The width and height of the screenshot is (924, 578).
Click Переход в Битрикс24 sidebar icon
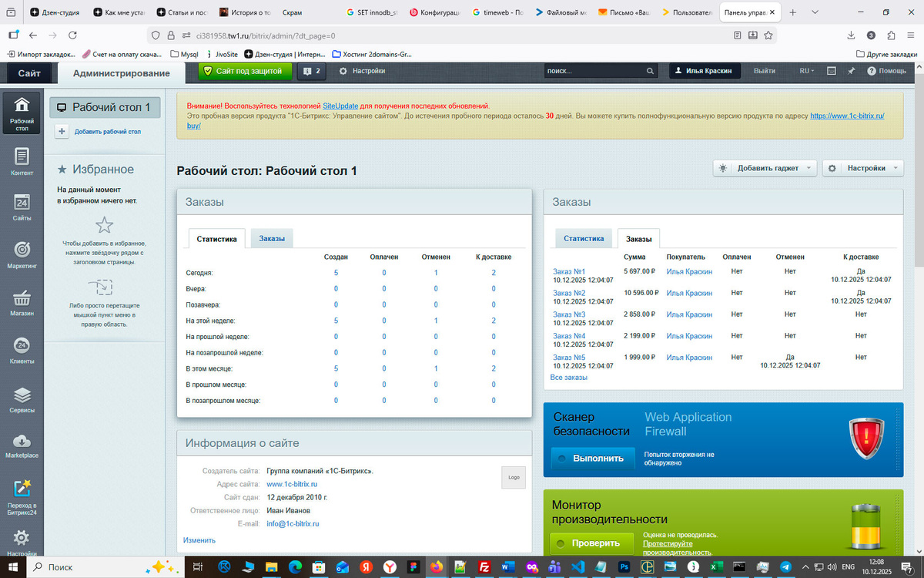click(x=22, y=496)
